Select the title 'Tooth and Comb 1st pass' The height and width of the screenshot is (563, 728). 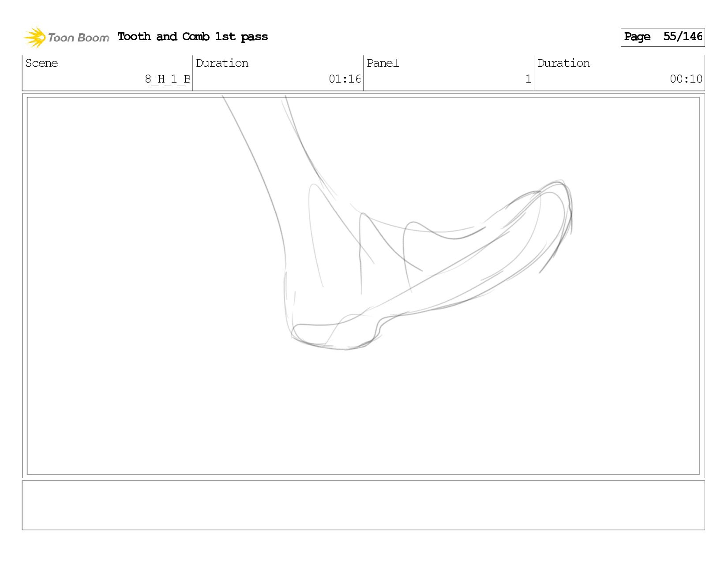coord(193,37)
